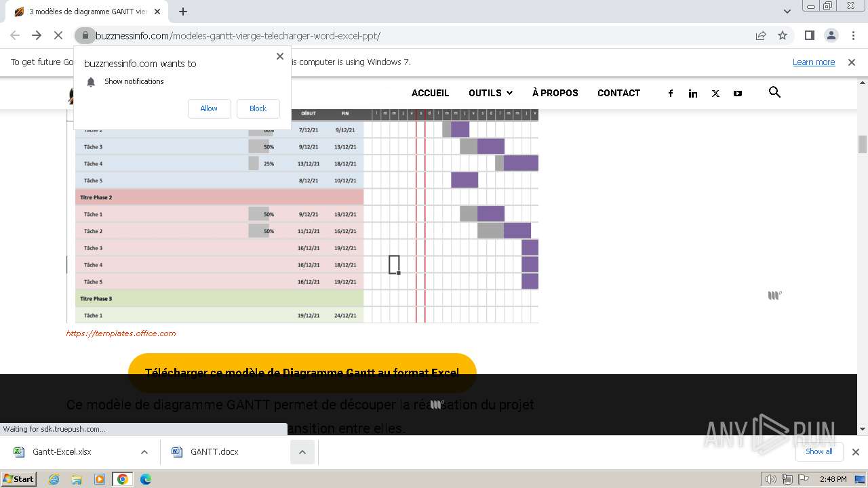Visit the site's YouTube icon
This screenshot has width=868, height=488.
(x=738, y=94)
